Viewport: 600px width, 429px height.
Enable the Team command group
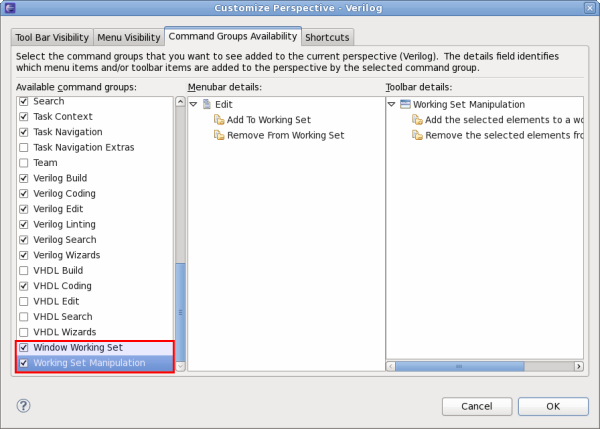click(24, 163)
